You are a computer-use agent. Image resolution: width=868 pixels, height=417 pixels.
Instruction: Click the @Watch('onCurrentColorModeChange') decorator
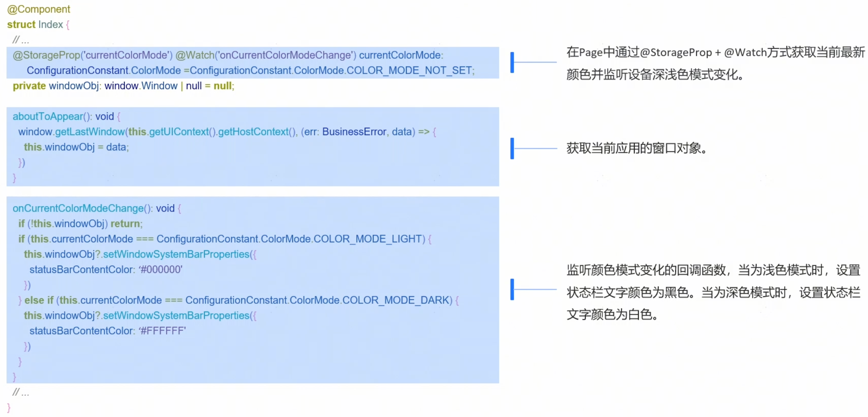(266, 55)
